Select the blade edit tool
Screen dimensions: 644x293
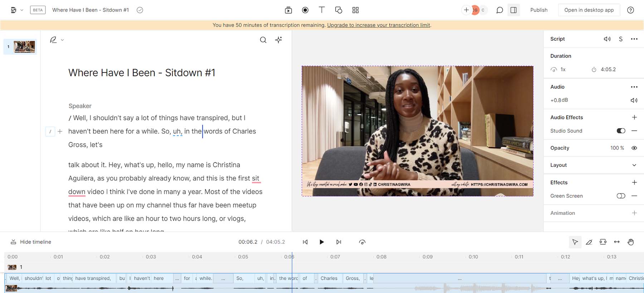589,242
